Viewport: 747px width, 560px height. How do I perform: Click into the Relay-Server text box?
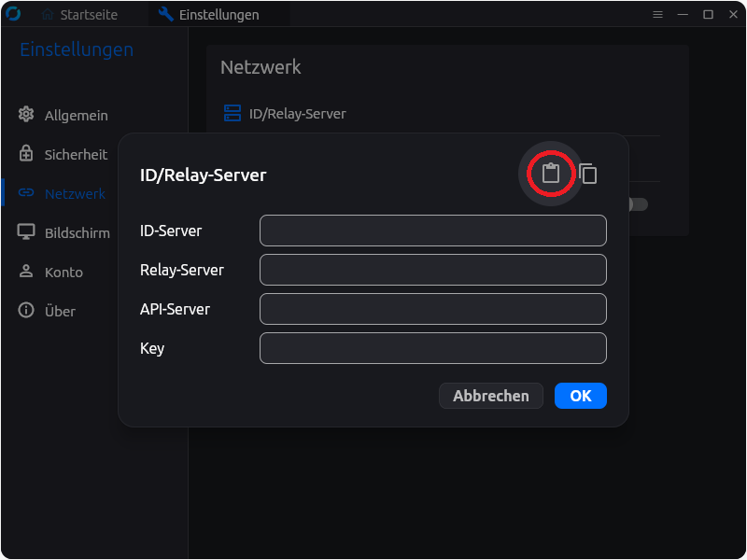tap(432, 270)
